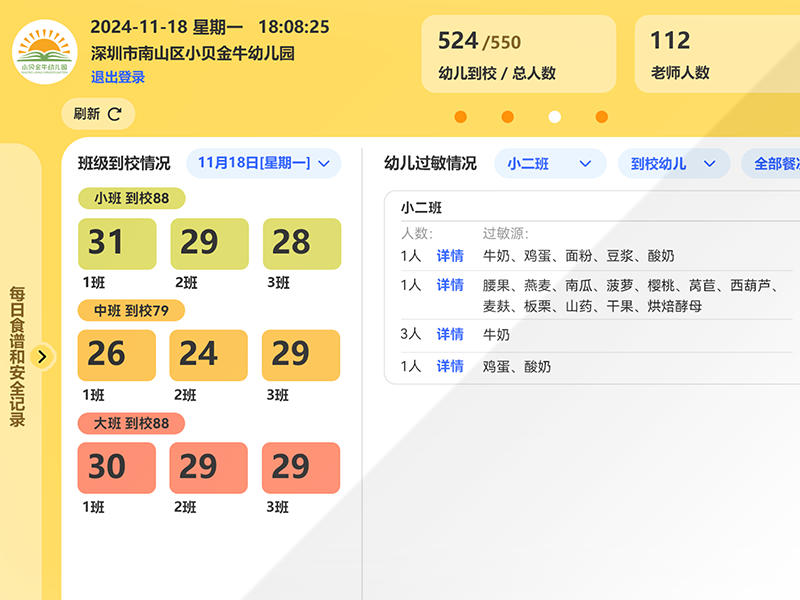Click the 退出登录 logout link
This screenshot has width=800, height=600.
[x=117, y=77]
